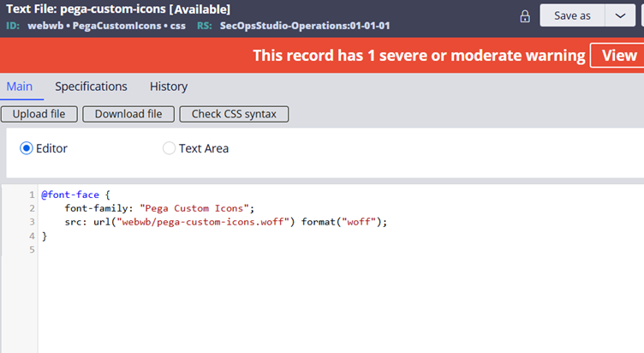
Task: Click line number 1 in the gutter
Action: [32, 194]
